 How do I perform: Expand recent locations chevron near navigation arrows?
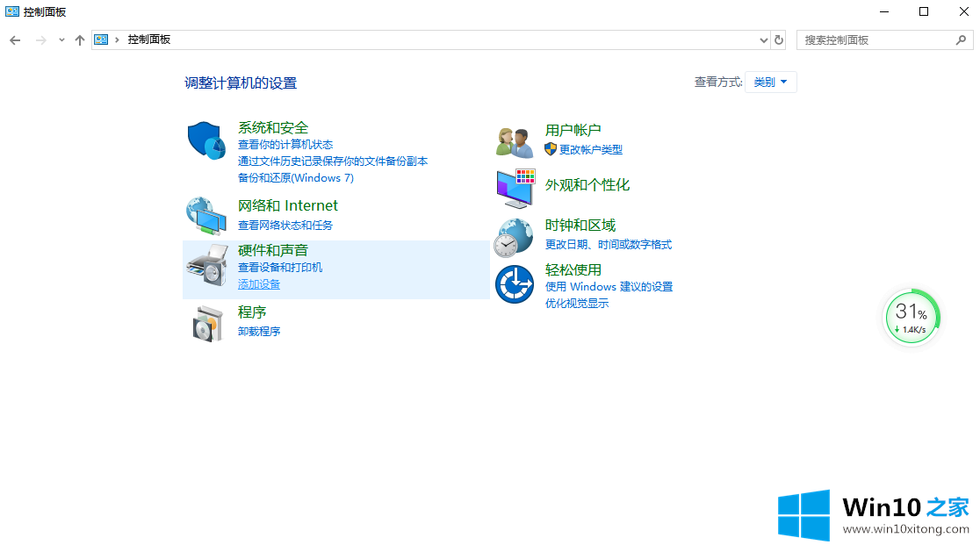[x=61, y=40]
